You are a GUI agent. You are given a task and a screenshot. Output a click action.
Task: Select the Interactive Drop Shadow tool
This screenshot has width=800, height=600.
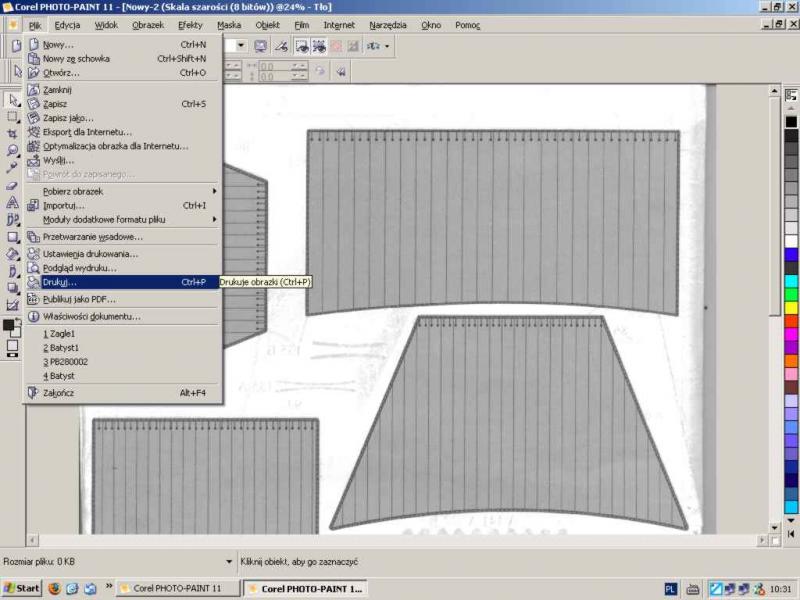tap(12, 288)
